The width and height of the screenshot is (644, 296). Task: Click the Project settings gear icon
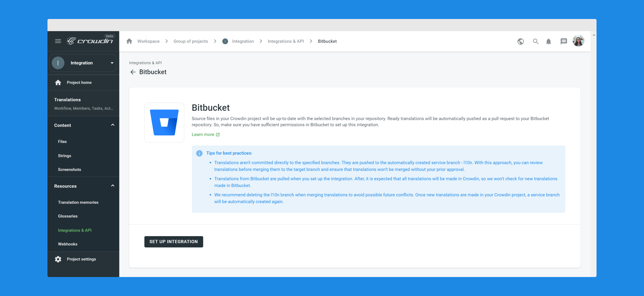pyautogui.click(x=58, y=259)
